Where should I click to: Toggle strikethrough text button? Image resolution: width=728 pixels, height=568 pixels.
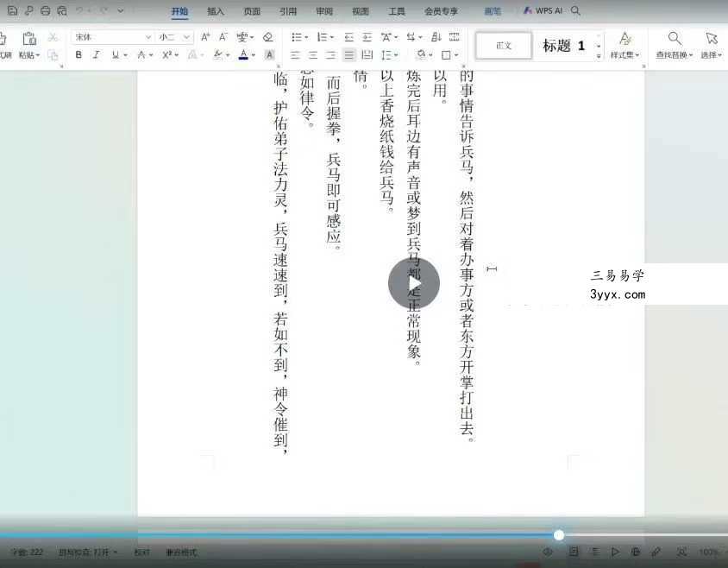point(141,55)
